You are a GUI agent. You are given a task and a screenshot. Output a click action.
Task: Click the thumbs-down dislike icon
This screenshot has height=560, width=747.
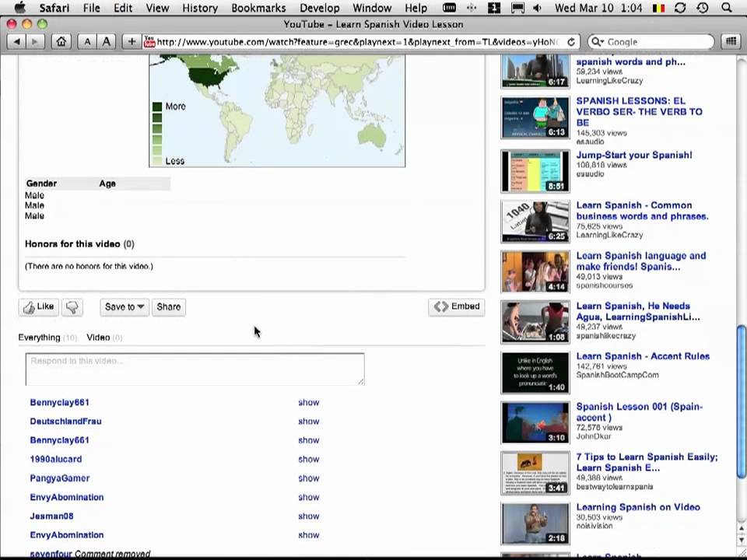pyautogui.click(x=72, y=307)
